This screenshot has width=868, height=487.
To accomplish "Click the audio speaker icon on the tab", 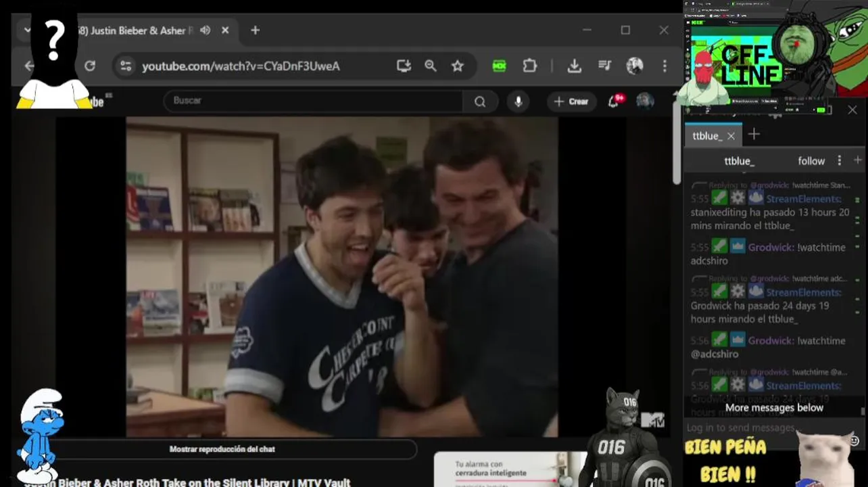I will pyautogui.click(x=205, y=30).
